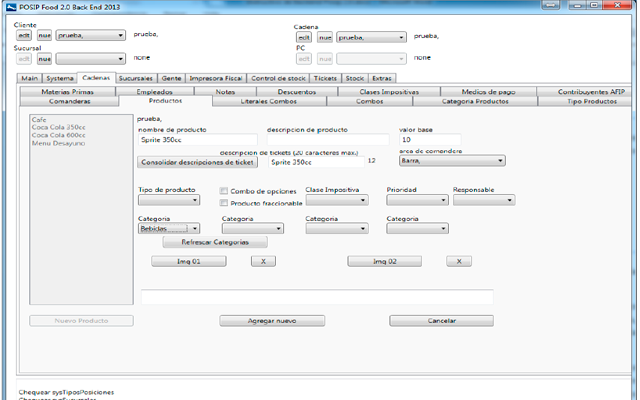Click the X button beside Img 02
This screenshot has height=400, width=640.
(x=458, y=261)
